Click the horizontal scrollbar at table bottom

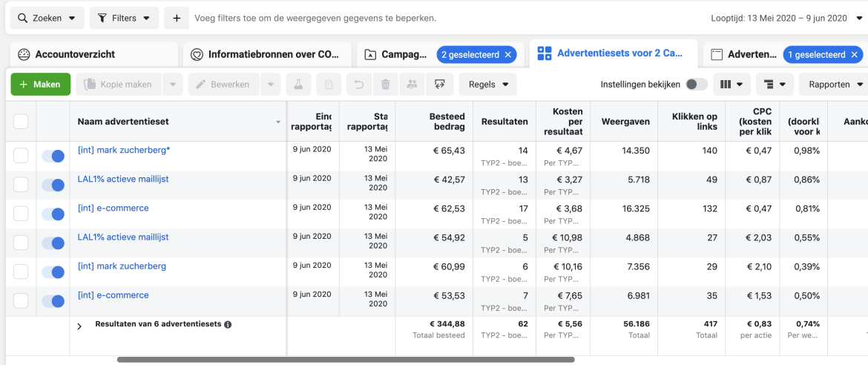(x=346, y=360)
